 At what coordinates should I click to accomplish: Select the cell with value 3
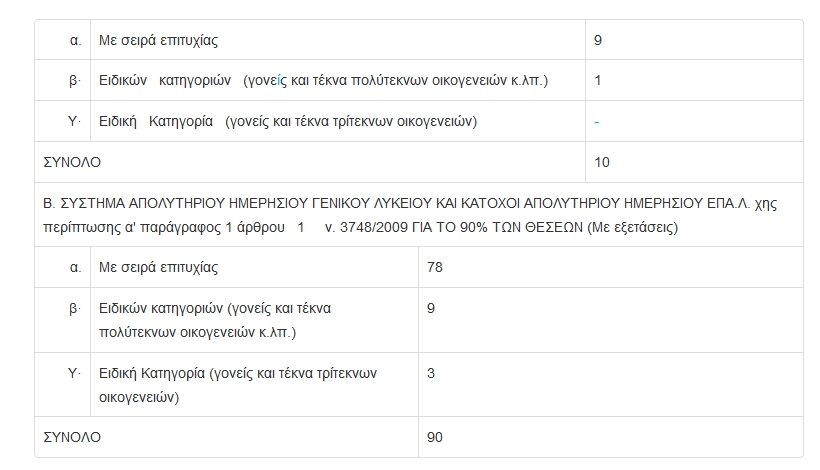pos(430,373)
